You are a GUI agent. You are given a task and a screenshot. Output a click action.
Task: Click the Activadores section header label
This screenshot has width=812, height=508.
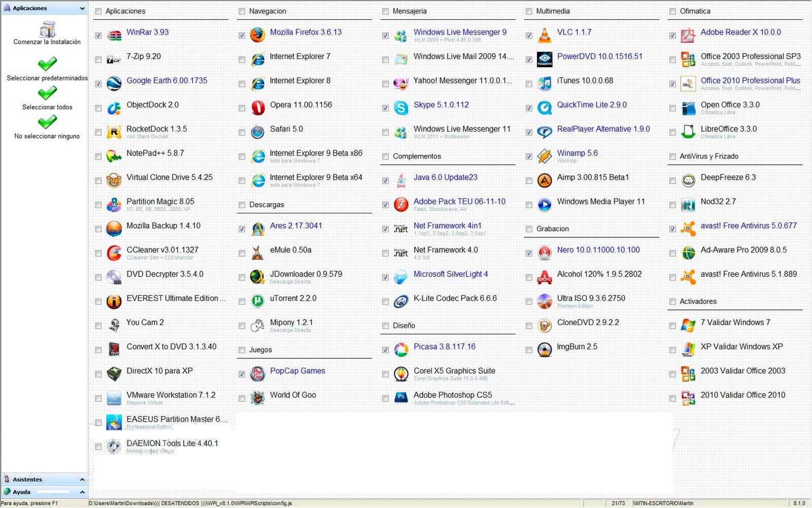(x=698, y=302)
